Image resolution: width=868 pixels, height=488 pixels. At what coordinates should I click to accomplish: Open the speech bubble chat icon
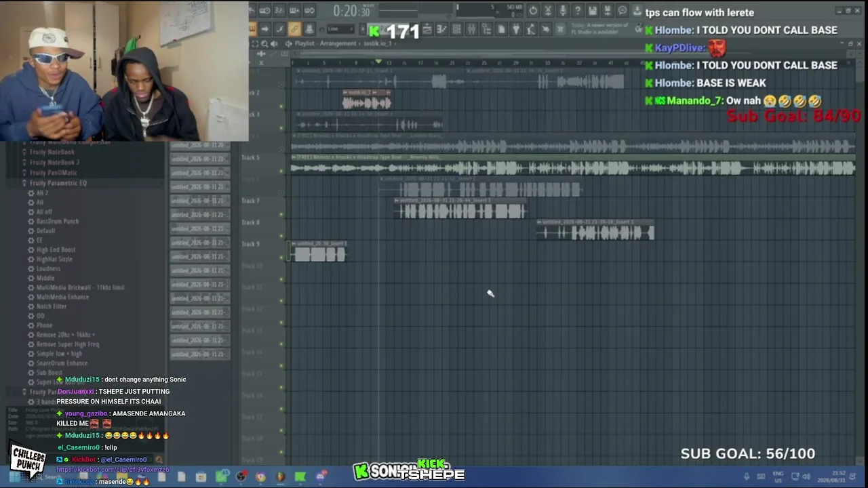pos(623,10)
